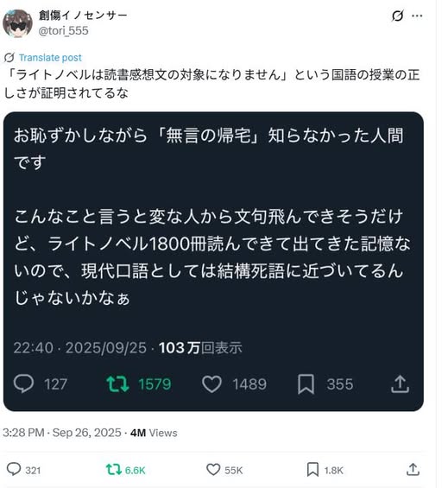Screen dimensions: 448x488
Task: Open the 創傷イノセンサー display name
Action: pyautogui.click(x=83, y=15)
